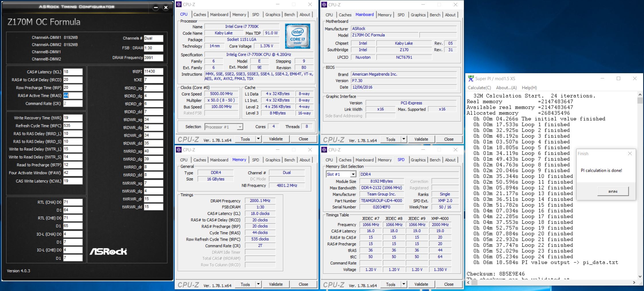
Task: Click the right scroll arrow in Super PI
Action: (634, 283)
